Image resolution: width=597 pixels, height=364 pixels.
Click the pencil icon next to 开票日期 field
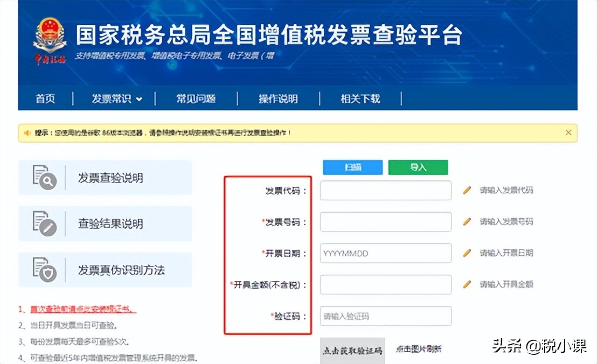pos(466,253)
